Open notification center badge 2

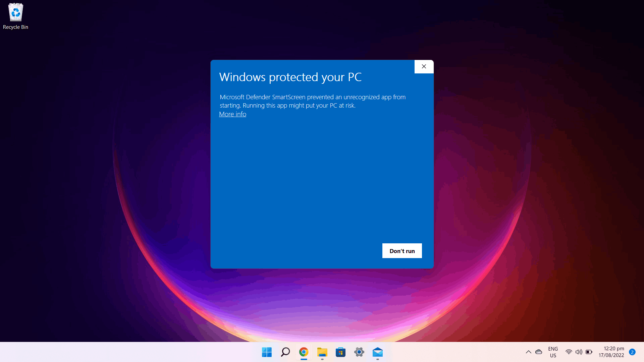tap(632, 352)
